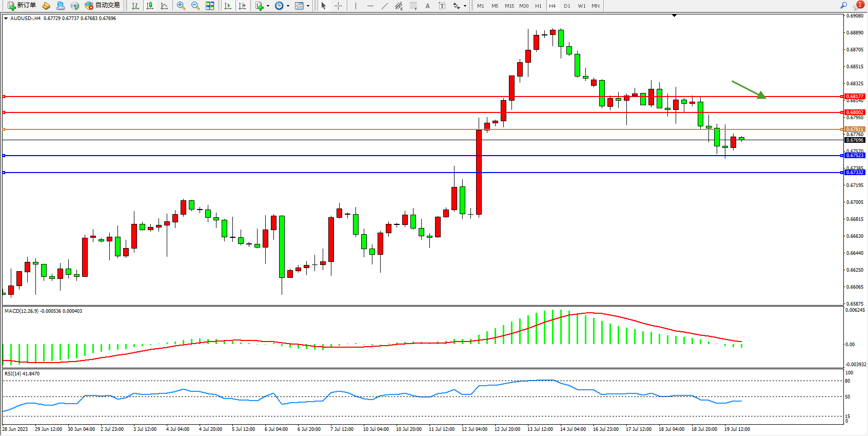The height and width of the screenshot is (436, 868).
Task: Toggle the AutoTrading (自动交易) button
Action: 103,6
